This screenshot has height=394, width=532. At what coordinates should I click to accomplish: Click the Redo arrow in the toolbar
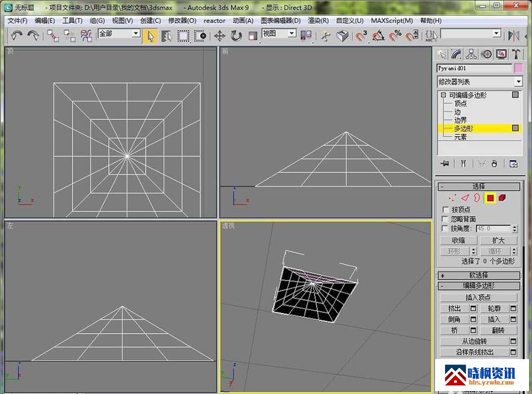(33, 35)
